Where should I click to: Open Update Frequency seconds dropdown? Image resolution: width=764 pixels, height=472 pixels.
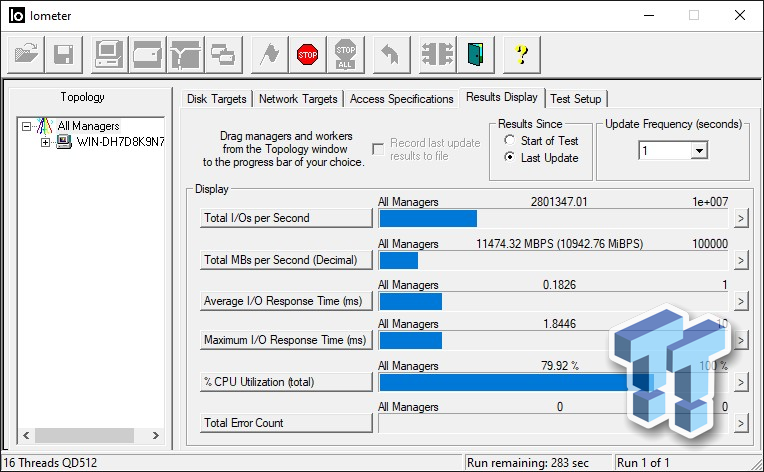(699, 151)
